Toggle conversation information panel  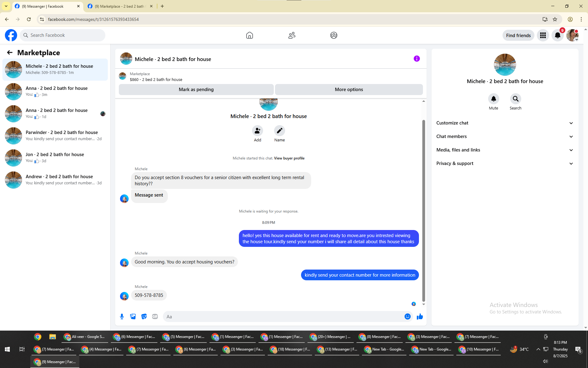coord(417,59)
